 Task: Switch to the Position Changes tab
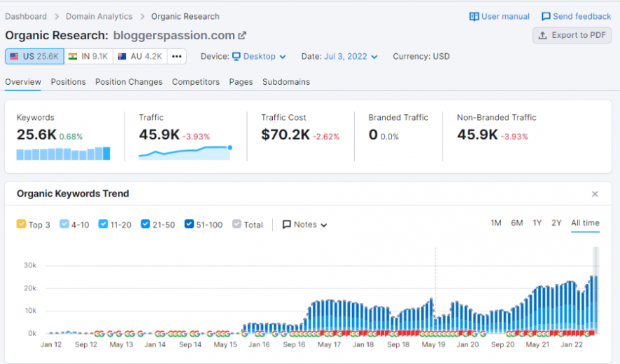[x=128, y=82]
